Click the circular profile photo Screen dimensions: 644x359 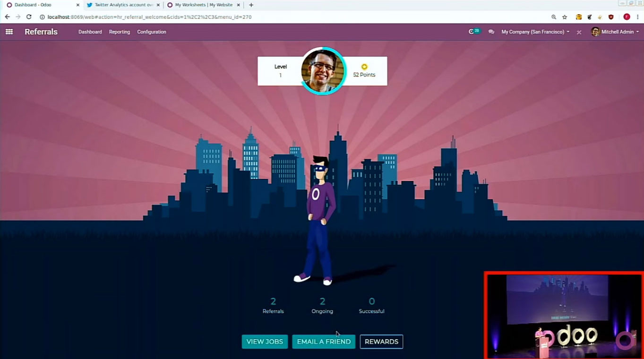323,71
